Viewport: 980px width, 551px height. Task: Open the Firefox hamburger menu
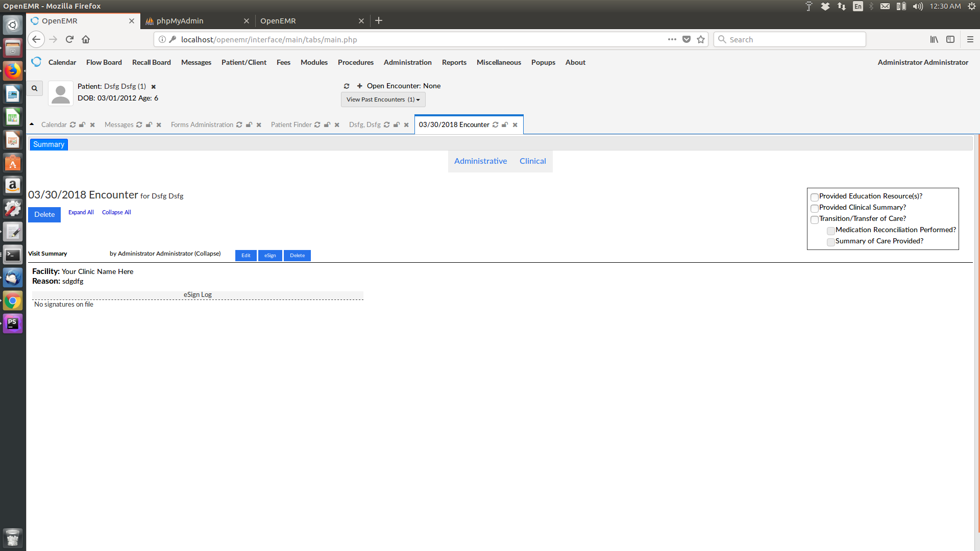click(970, 39)
